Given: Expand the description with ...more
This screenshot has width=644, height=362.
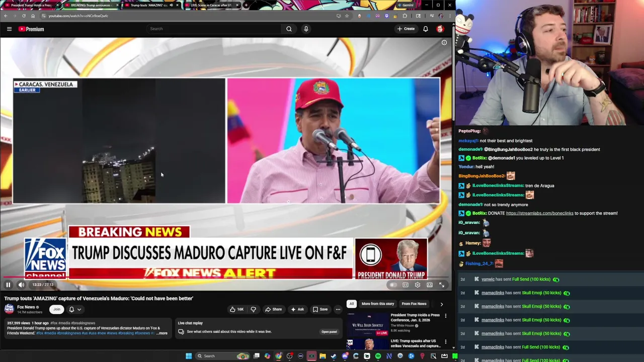Looking at the screenshot, I should pyautogui.click(x=162, y=333).
